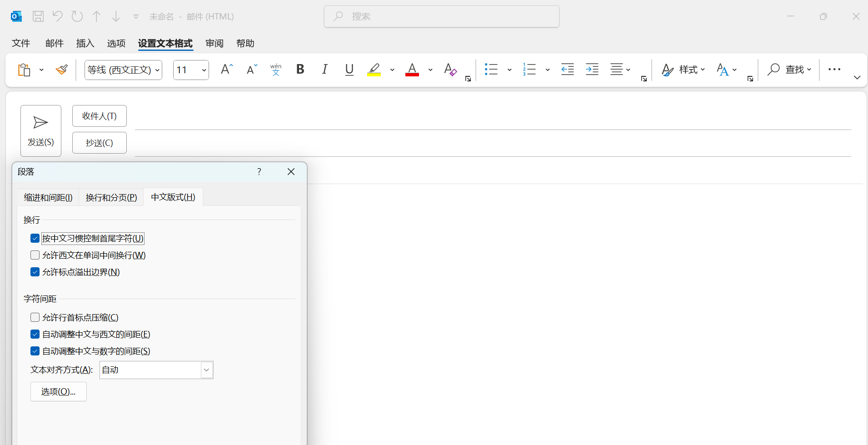
Task: Open the 文本对齐方式 dropdown
Action: 206,370
